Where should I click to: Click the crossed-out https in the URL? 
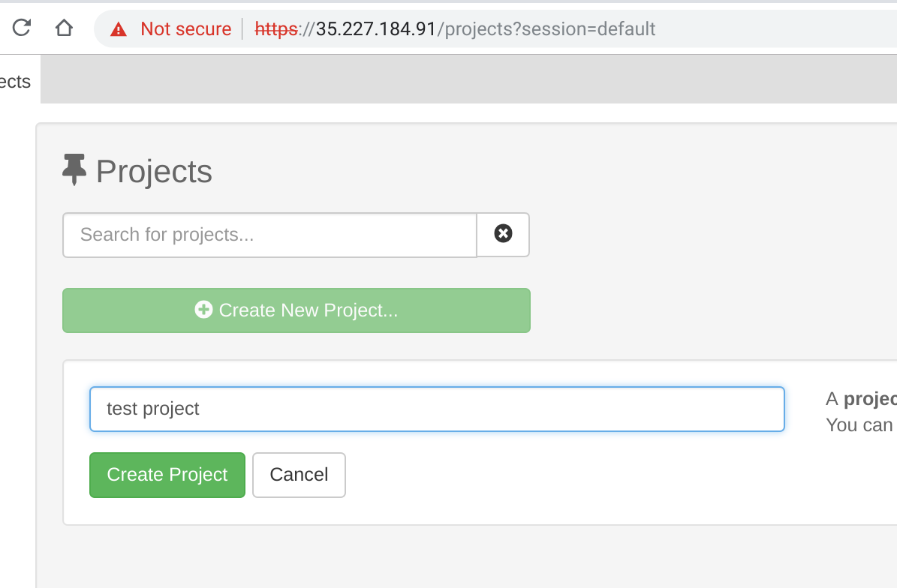275,29
